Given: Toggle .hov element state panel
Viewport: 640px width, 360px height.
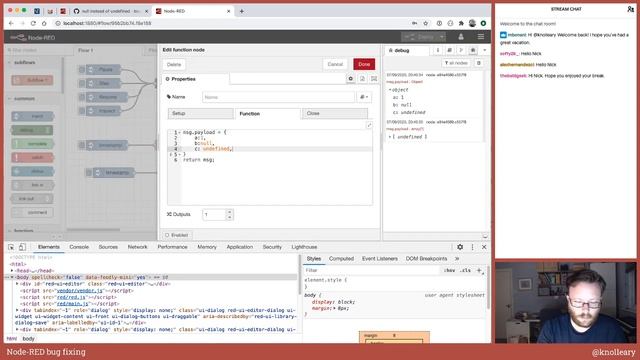Looking at the screenshot, I should tap(449, 270).
